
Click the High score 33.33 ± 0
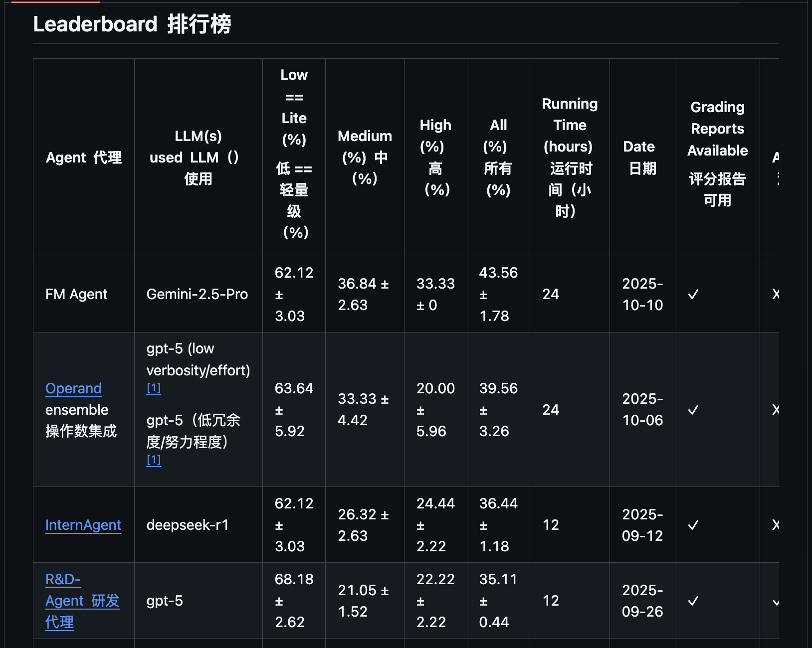pos(436,294)
